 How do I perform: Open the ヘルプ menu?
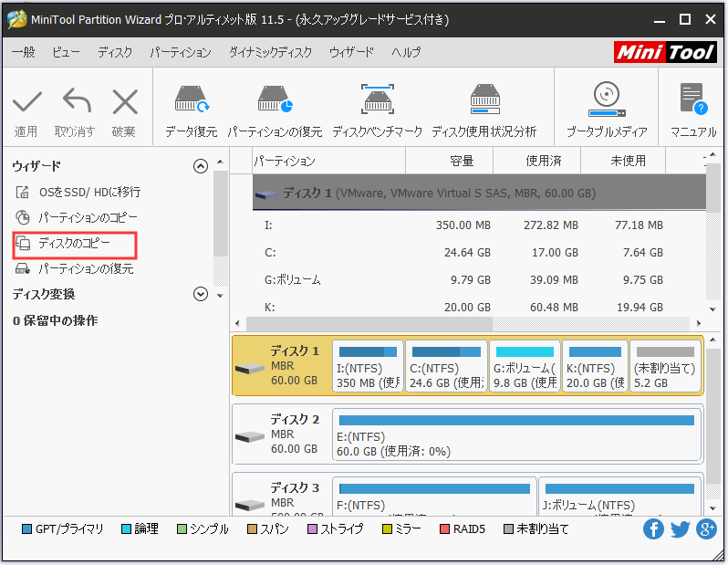406,52
